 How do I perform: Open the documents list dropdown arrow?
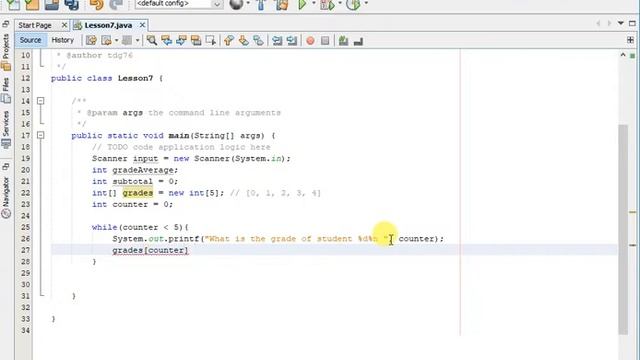(621, 23)
